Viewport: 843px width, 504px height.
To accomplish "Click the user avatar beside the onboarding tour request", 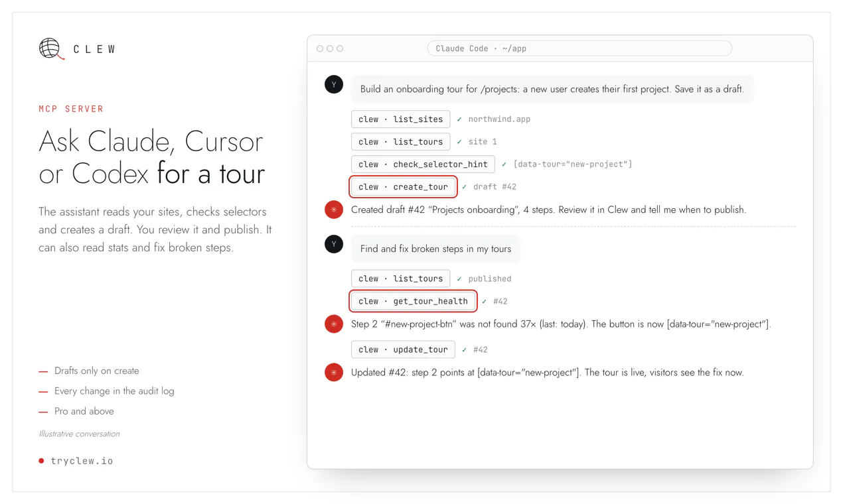I will point(334,84).
